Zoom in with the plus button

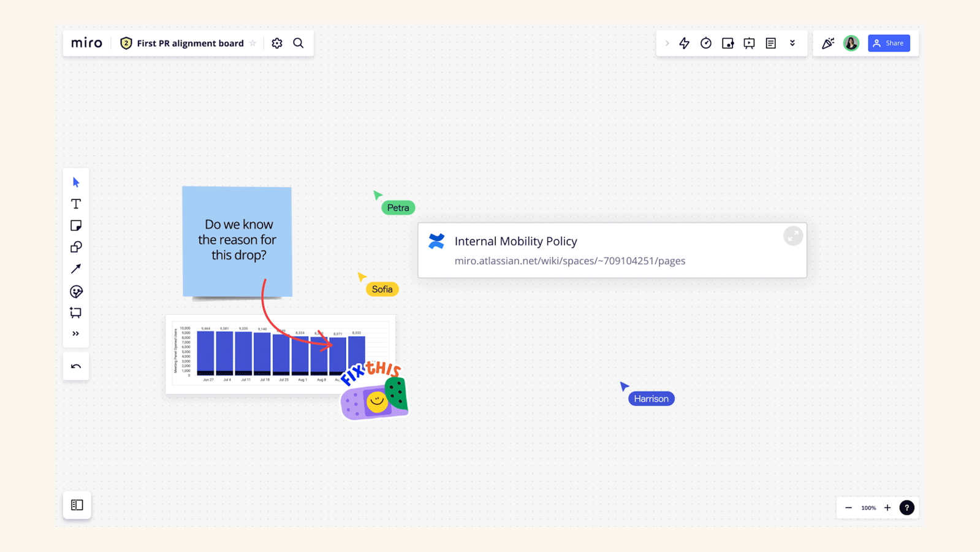pyautogui.click(x=887, y=508)
